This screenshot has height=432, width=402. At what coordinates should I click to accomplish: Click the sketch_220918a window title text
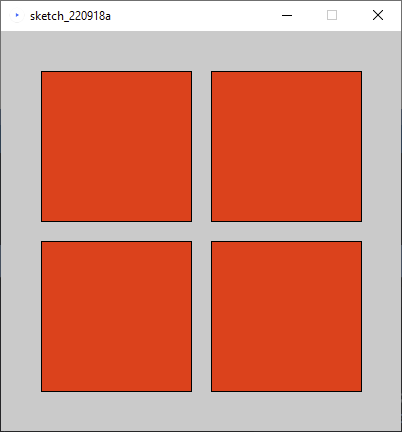pyautogui.click(x=70, y=16)
